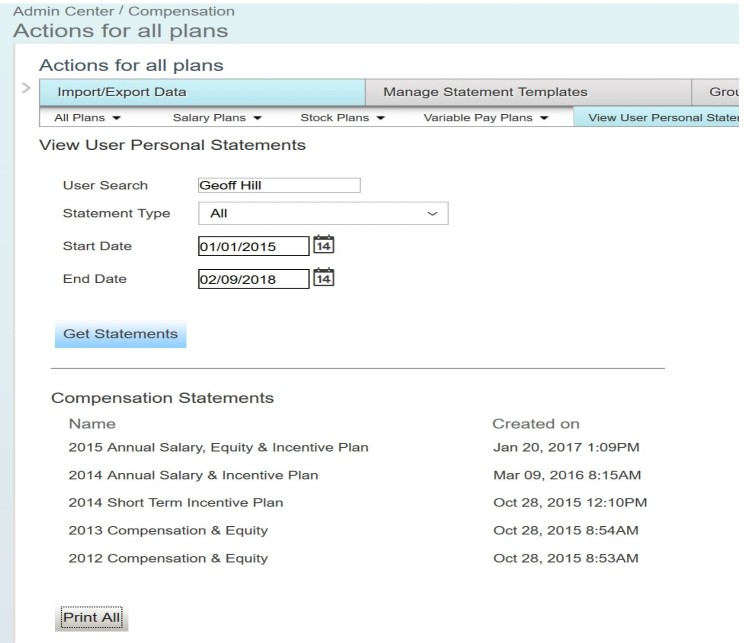Click into the Start Date field
The height and width of the screenshot is (643, 744).
(253, 246)
